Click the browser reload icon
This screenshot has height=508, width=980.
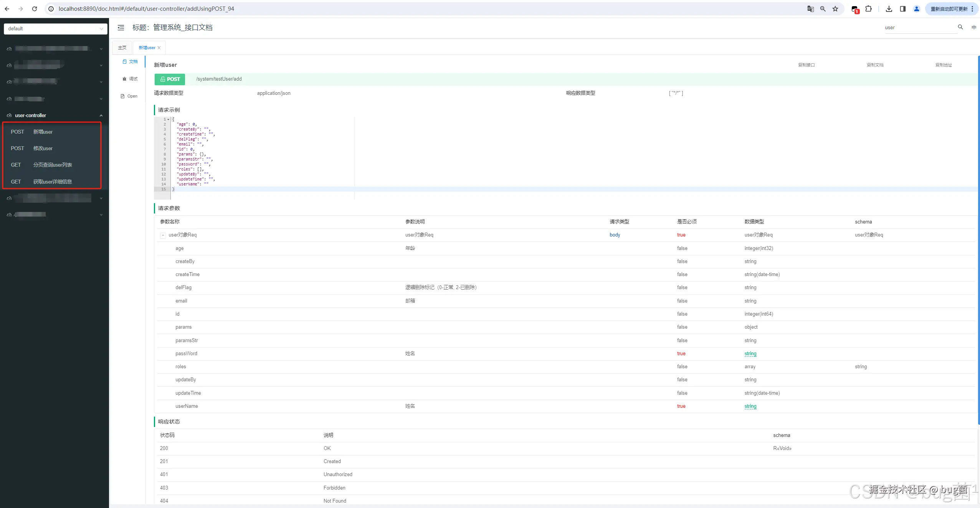click(35, 9)
